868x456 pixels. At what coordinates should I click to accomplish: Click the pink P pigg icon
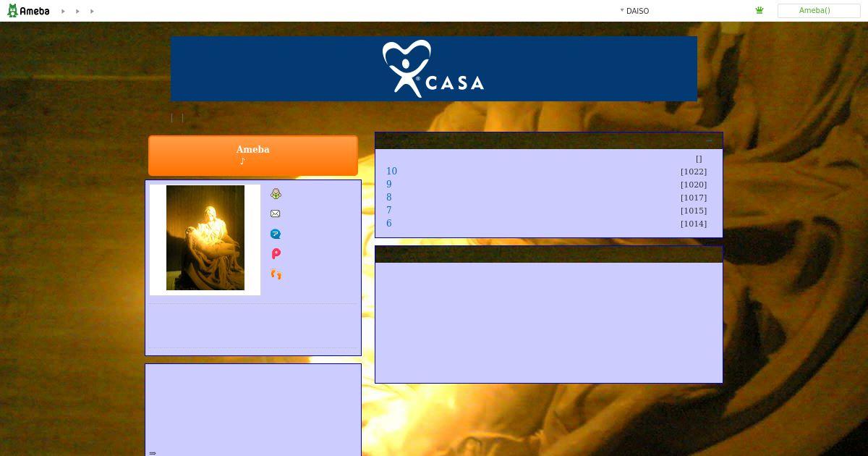[x=276, y=254]
